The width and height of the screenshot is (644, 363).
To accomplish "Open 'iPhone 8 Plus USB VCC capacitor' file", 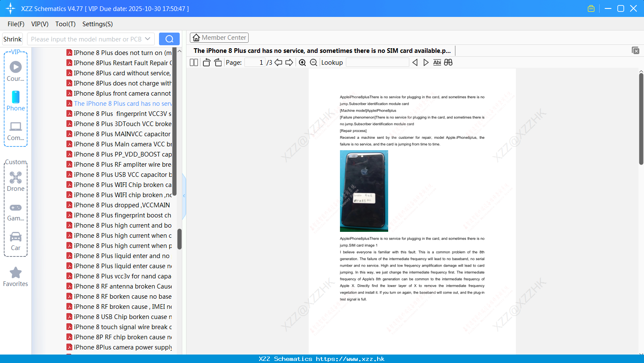I will (x=119, y=175).
